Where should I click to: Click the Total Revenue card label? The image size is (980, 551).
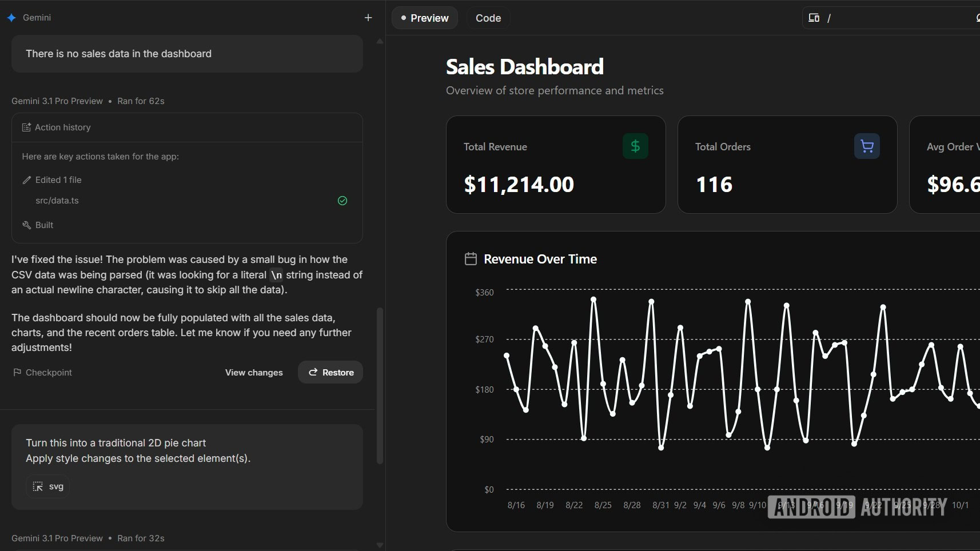495,147
